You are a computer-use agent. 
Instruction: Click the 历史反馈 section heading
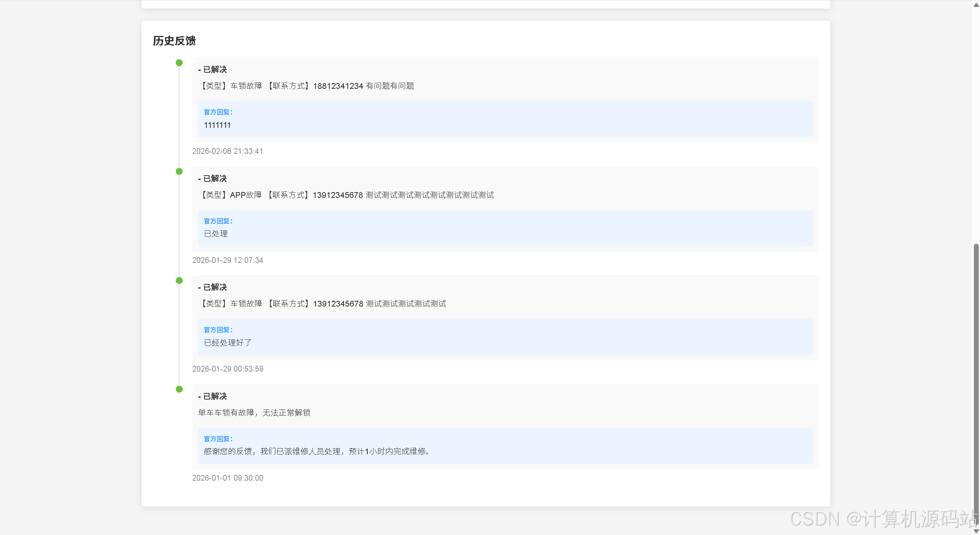tap(174, 41)
